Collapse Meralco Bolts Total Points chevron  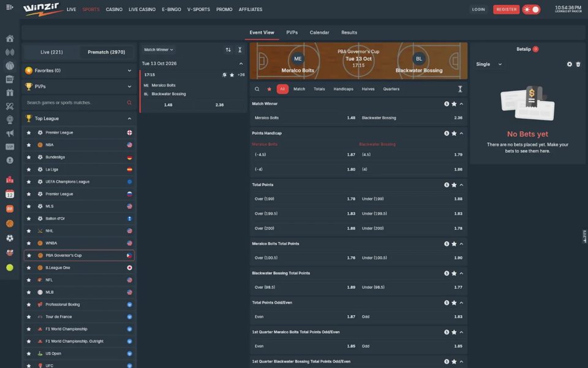tap(461, 243)
